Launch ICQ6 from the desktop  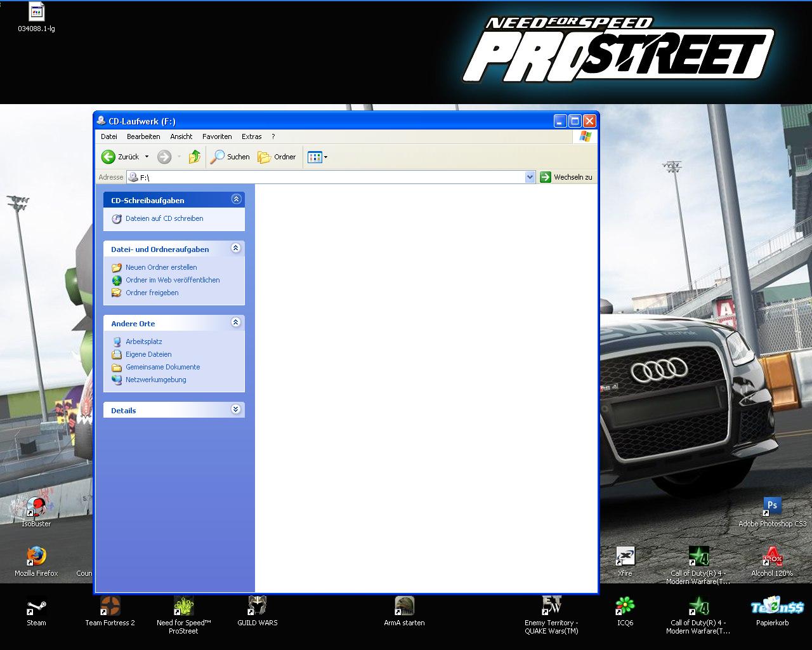coord(625,611)
